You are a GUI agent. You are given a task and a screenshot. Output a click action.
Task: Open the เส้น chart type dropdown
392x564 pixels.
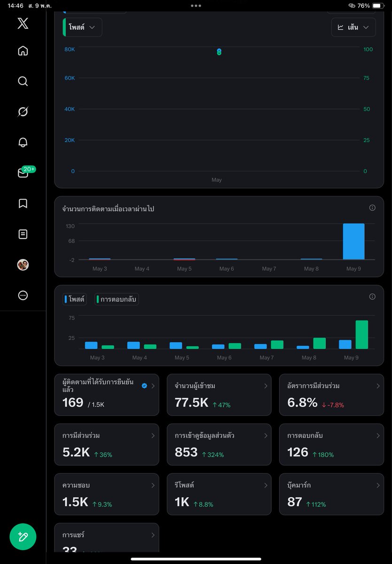353,27
